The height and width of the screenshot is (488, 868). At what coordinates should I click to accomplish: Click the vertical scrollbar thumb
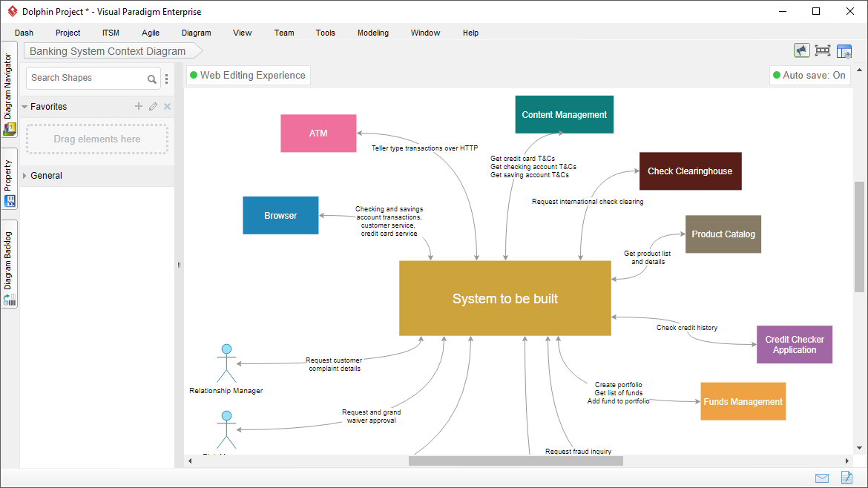(859, 237)
